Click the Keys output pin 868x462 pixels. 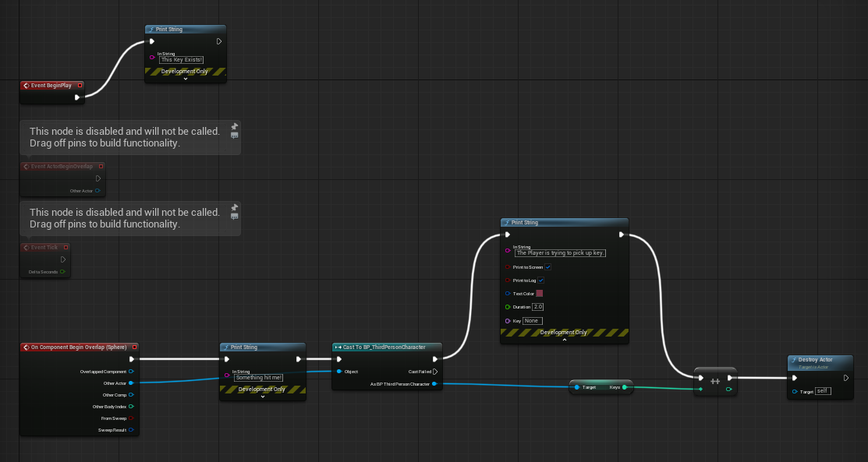(625, 387)
